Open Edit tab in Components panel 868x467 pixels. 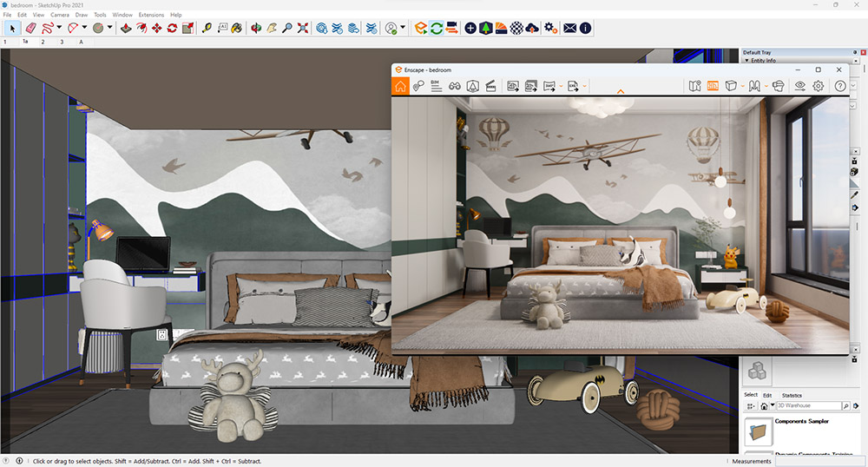coord(767,395)
